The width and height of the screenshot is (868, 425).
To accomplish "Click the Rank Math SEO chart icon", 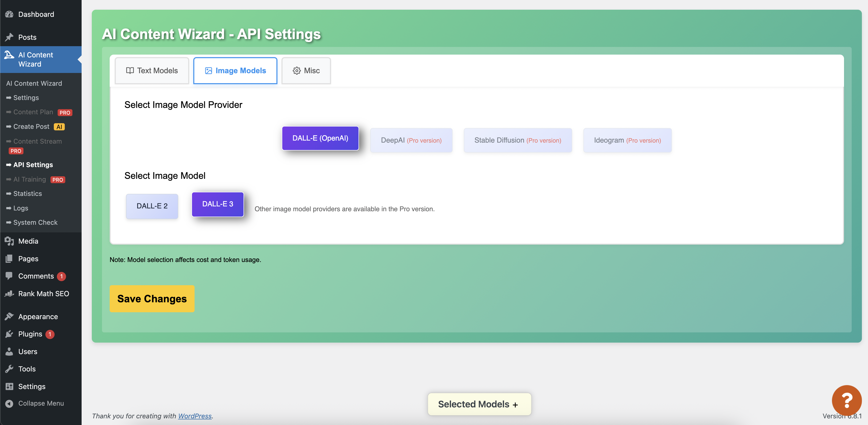I will coord(9,294).
